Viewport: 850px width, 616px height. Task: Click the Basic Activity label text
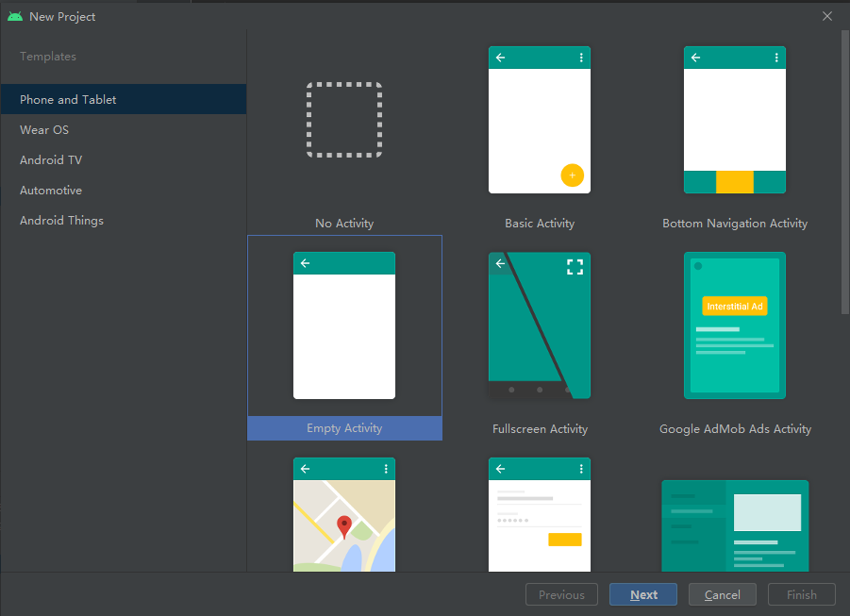[x=540, y=223]
